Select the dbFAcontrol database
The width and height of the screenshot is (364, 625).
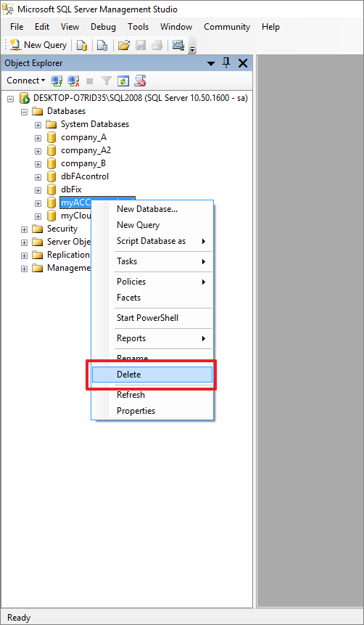[x=85, y=176]
